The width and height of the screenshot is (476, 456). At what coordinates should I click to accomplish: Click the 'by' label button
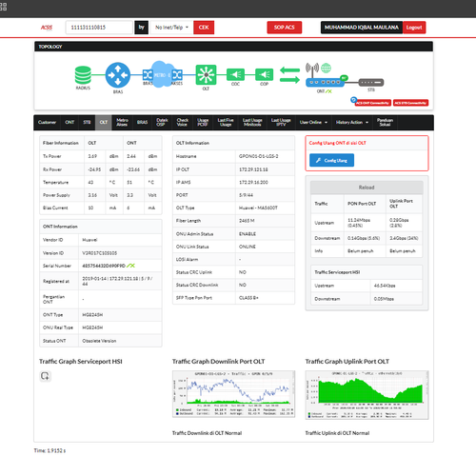pyautogui.click(x=142, y=28)
